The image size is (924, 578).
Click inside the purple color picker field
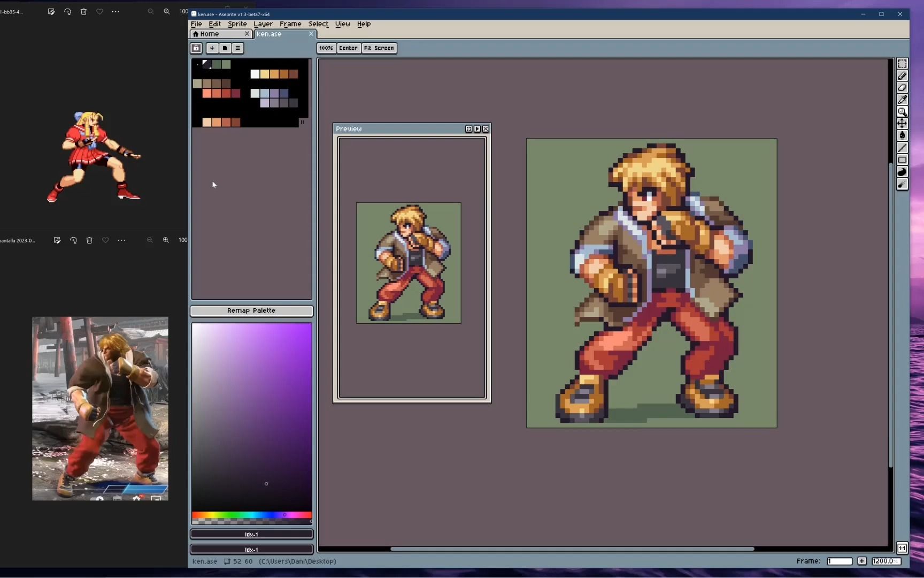252,417
